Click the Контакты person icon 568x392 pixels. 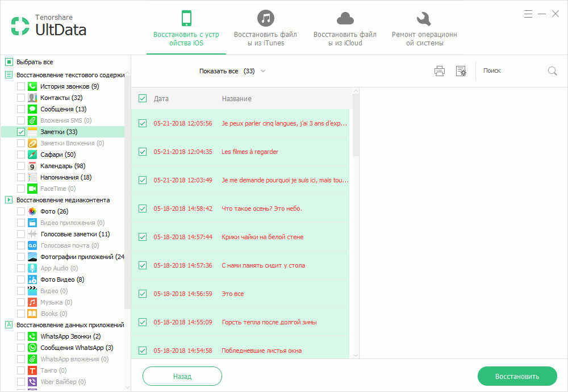[x=32, y=98]
